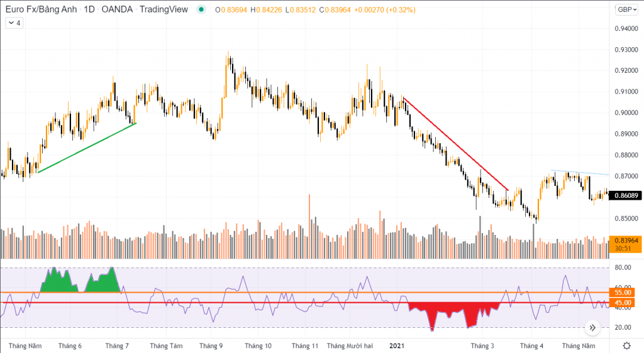
Task: Click the 0.90000 price axis label
Action: click(626, 113)
